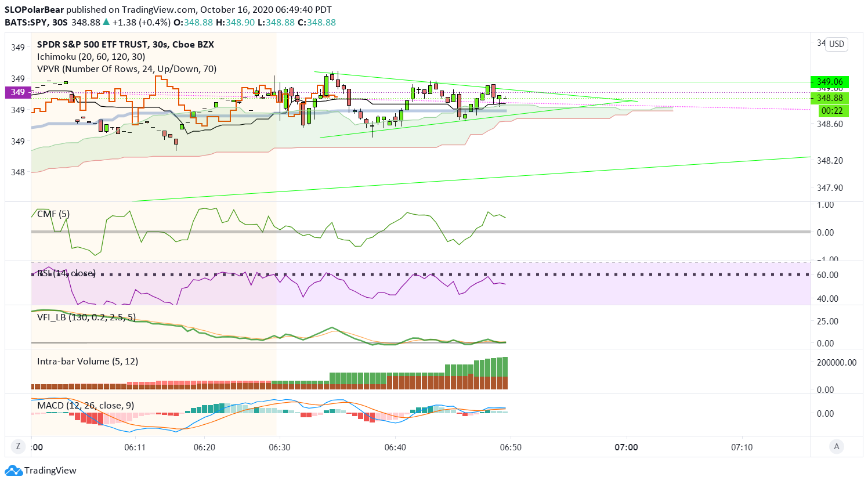Click the VFI 25.00 scale value
Viewport: 868px width, 484px height.
click(827, 321)
